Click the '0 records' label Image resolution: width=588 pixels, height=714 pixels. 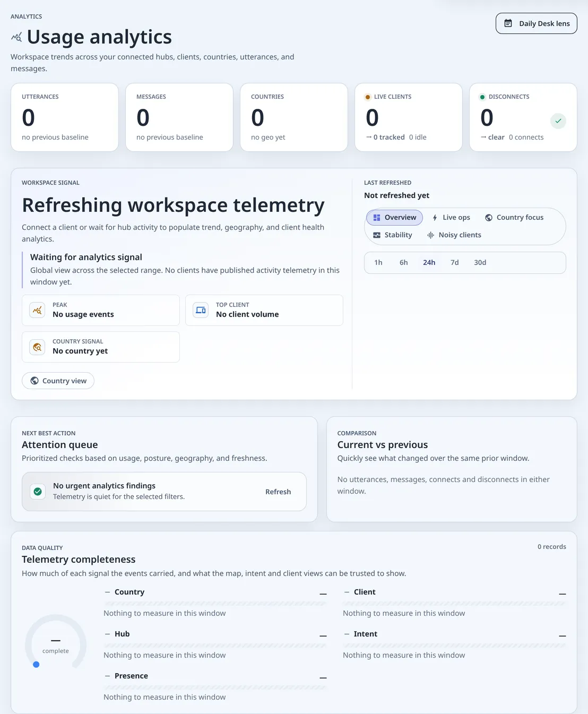pyautogui.click(x=552, y=547)
